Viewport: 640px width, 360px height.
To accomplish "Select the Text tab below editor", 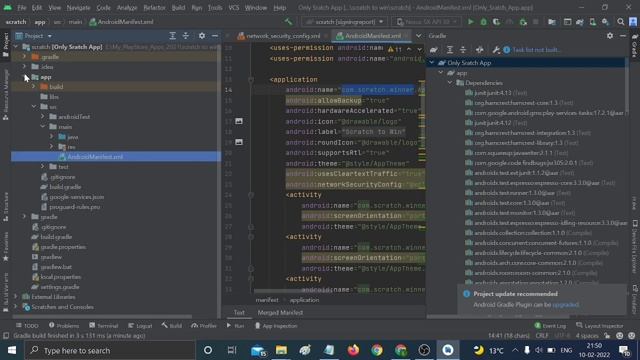I will click(x=239, y=313).
